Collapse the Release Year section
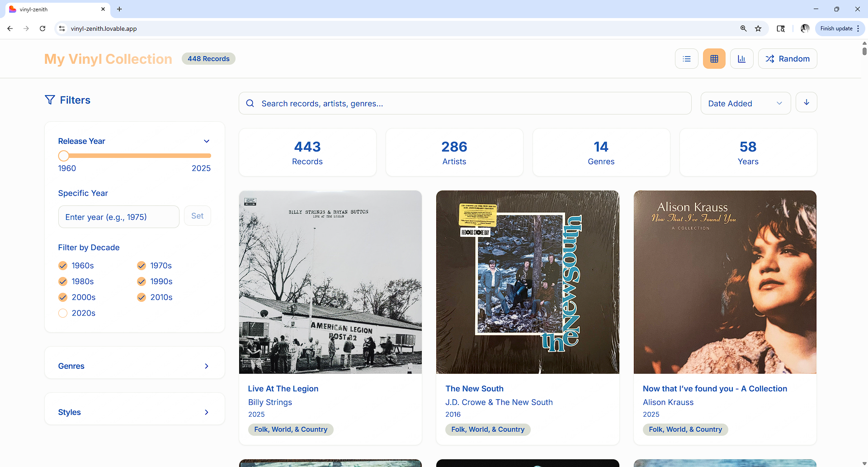The height and width of the screenshot is (467, 868). [207, 141]
